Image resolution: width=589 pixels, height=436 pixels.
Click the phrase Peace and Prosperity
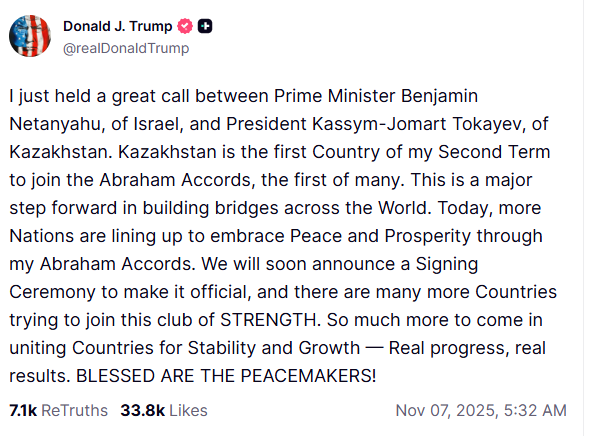380,236
